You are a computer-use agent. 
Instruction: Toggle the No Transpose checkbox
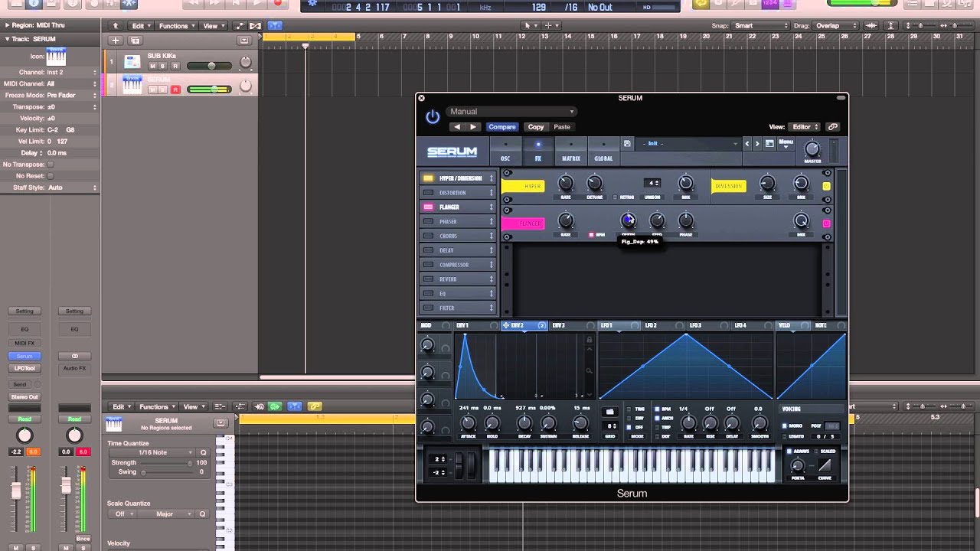tap(51, 165)
